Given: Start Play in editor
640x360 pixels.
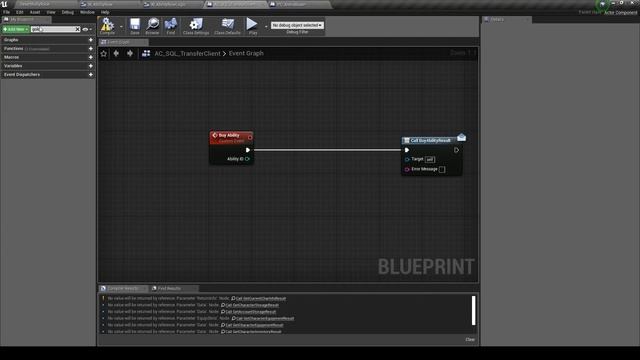Looking at the screenshot, I should tap(252, 26).
